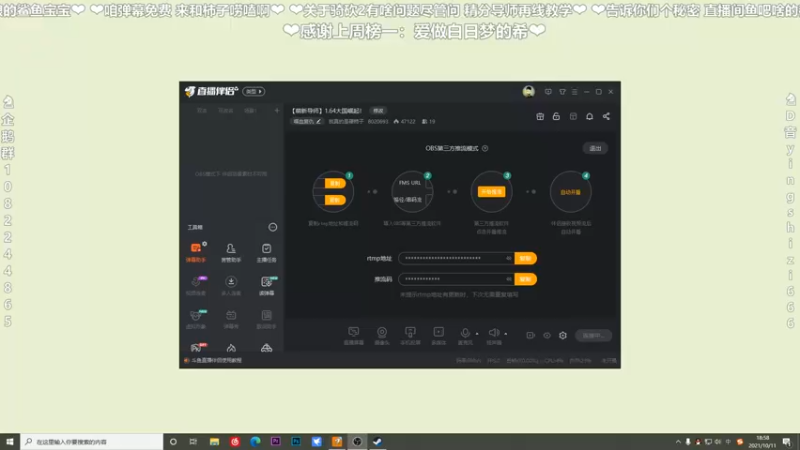Viewport: 800px width, 450px height.
Task: Collapse the 工具箱 toolbox with the minus circle
Action: pos(273,227)
